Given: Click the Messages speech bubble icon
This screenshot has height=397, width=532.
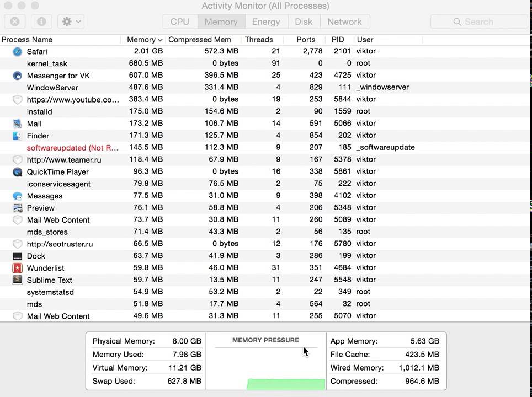Looking at the screenshot, I should pyautogui.click(x=17, y=196).
